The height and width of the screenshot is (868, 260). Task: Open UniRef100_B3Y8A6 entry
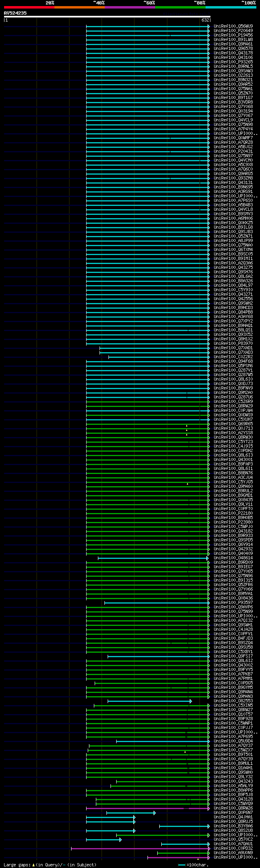pos(233,826)
